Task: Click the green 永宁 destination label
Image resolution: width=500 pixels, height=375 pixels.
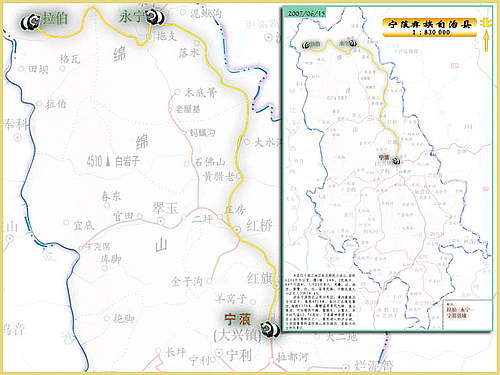Action: tap(132, 17)
